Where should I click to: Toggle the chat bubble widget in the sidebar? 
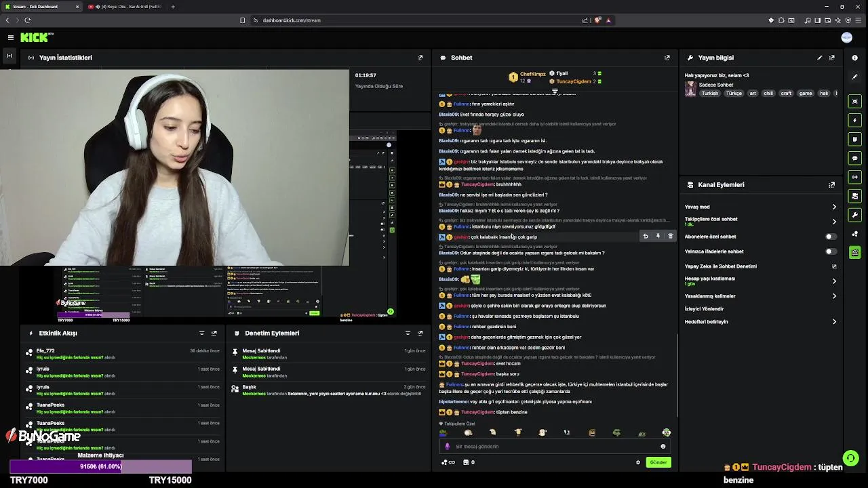click(855, 158)
